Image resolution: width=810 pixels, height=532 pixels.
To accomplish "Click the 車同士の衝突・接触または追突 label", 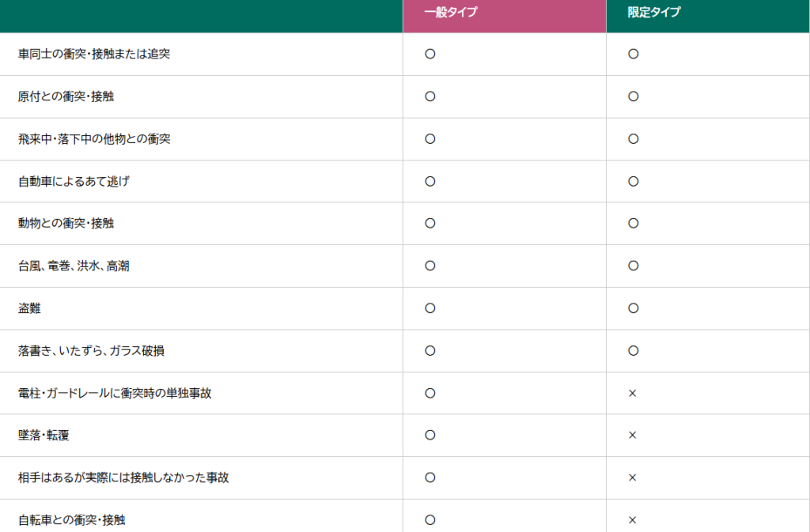I will pos(94,54).
